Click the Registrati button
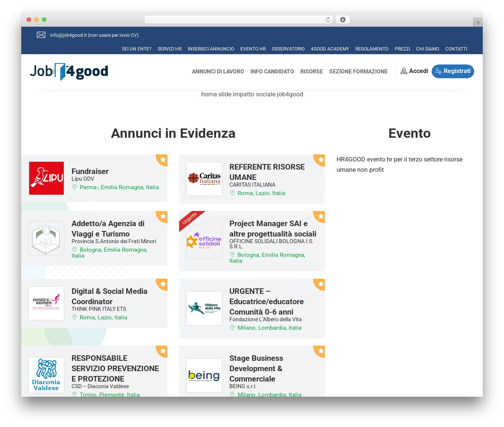The height and width of the screenshot is (427, 504). [453, 71]
